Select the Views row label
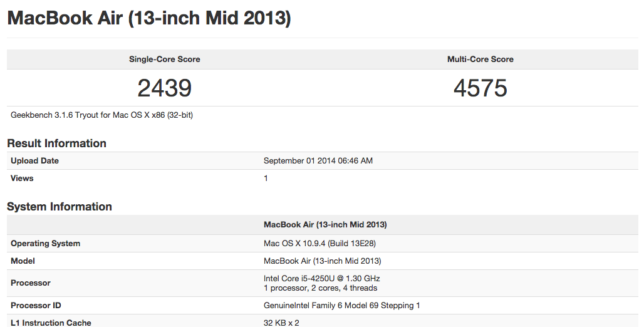 click(x=22, y=179)
